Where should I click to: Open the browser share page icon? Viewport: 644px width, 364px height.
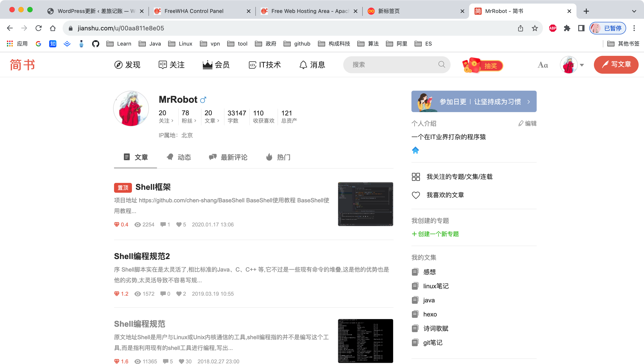tap(520, 28)
